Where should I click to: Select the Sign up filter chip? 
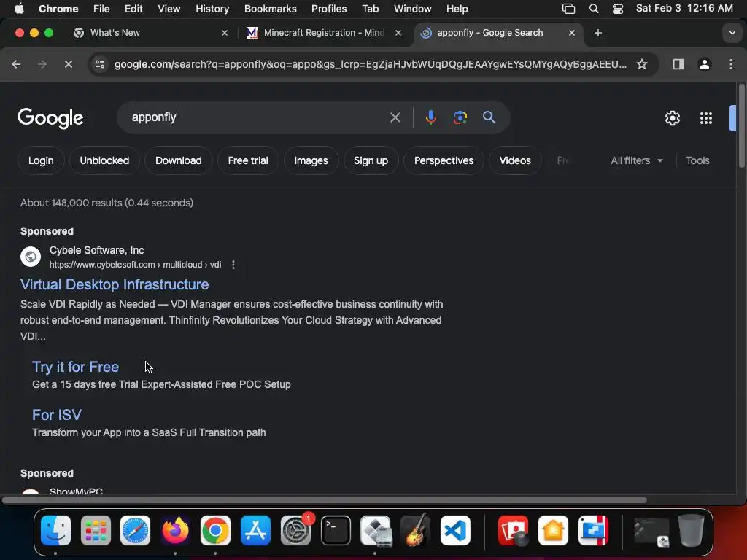371,160
